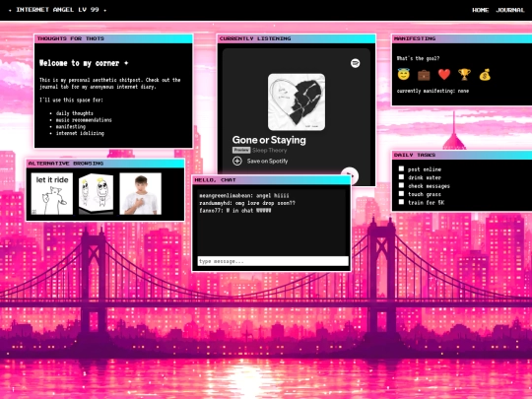The height and width of the screenshot is (399, 532).
Task: Click the 'Welcome to my corner' heading
Action: [x=84, y=63]
